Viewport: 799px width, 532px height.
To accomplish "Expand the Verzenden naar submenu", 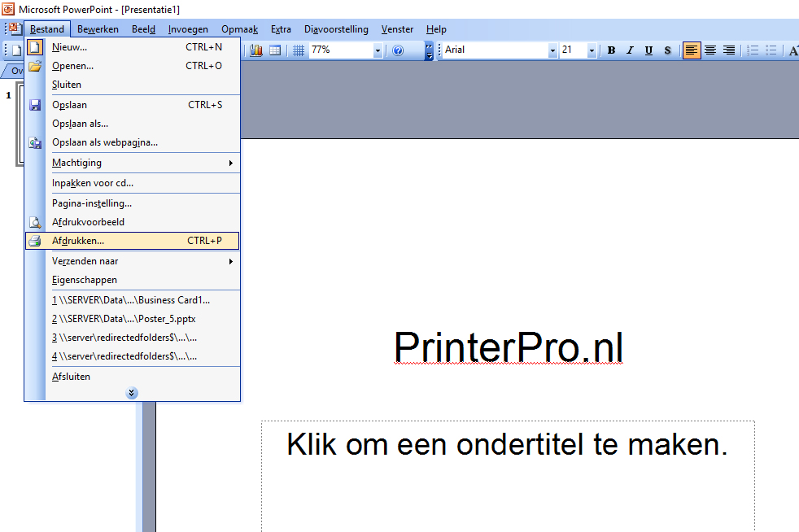I will click(x=231, y=261).
